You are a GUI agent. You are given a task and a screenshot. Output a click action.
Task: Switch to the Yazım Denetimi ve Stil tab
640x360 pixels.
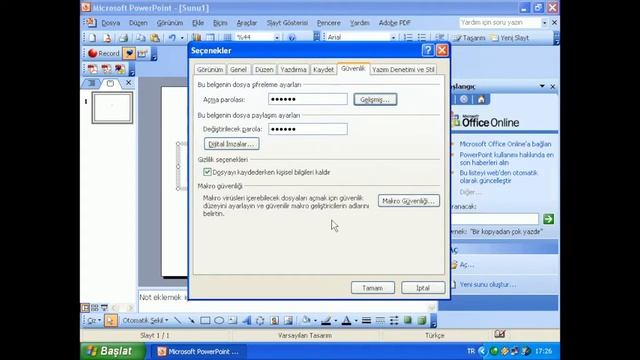[403, 70]
